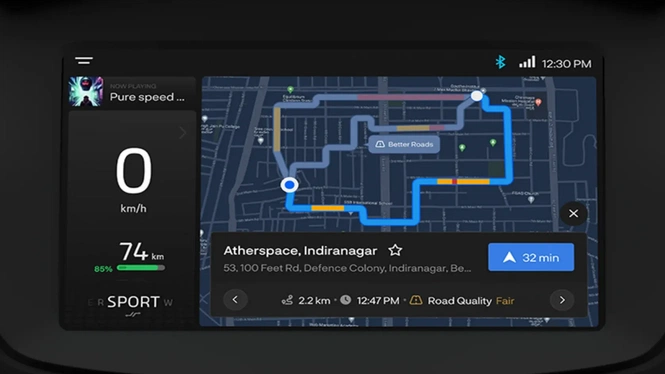Tap the signal strength bars icon
Viewport: 665px width, 374px height.
[x=527, y=62]
